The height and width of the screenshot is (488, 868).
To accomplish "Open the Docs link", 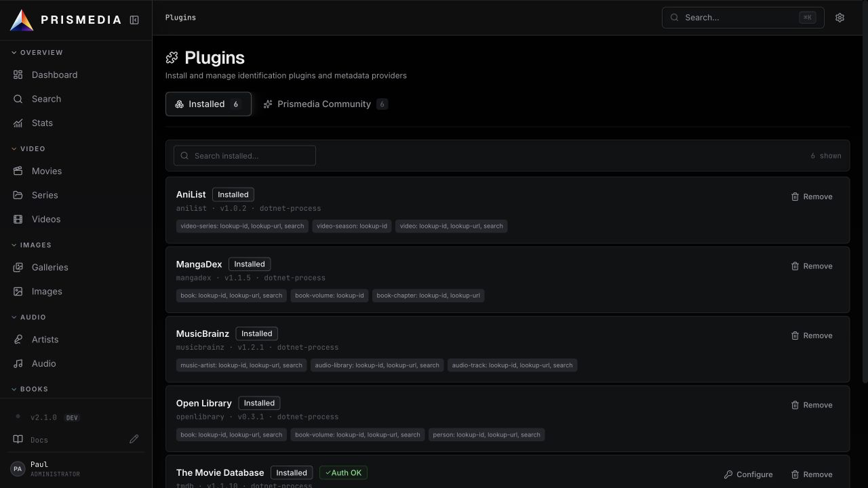I will click(39, 440).
